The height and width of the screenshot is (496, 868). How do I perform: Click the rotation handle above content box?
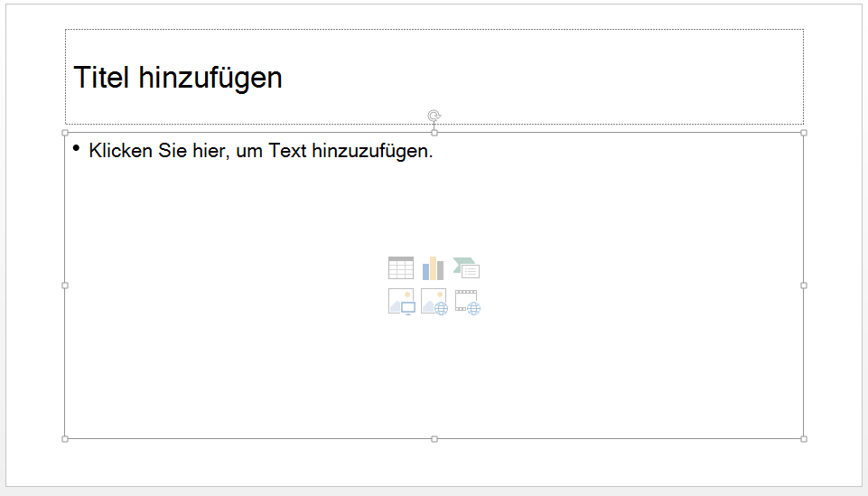pyautogui.click(x=434, y=116)
